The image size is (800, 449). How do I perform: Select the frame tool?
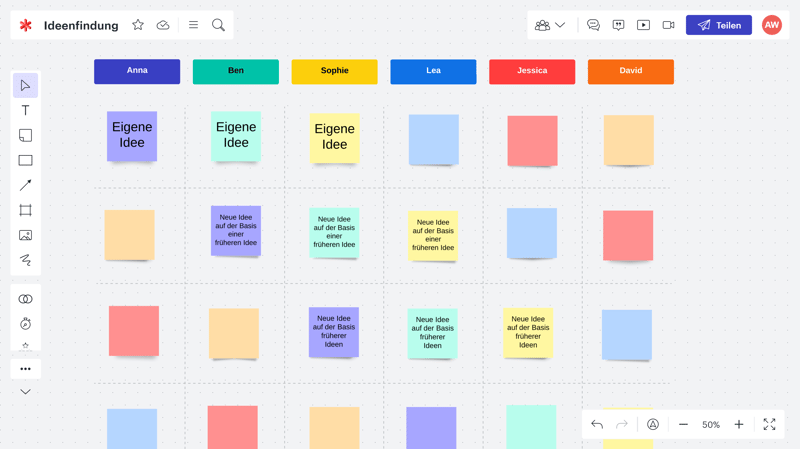tap(25, 210)
